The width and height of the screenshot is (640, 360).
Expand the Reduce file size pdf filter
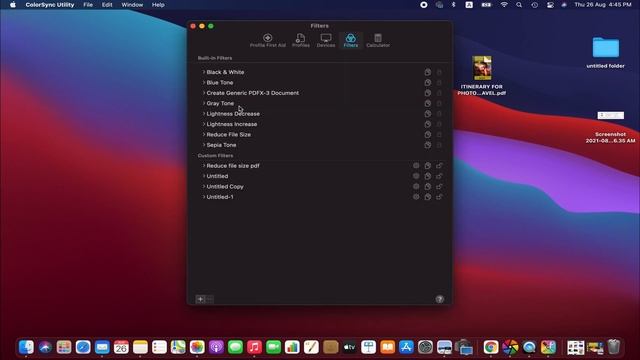coord(204,166)
